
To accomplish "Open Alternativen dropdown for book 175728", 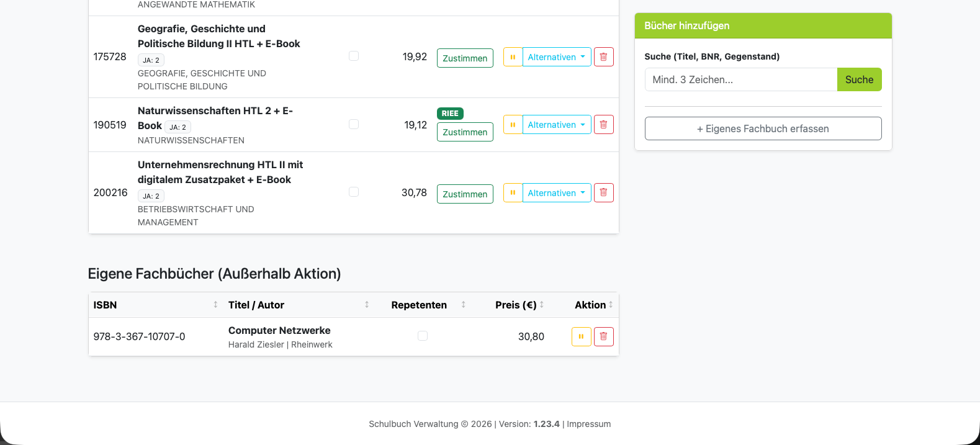I will [x=557, y=57].
